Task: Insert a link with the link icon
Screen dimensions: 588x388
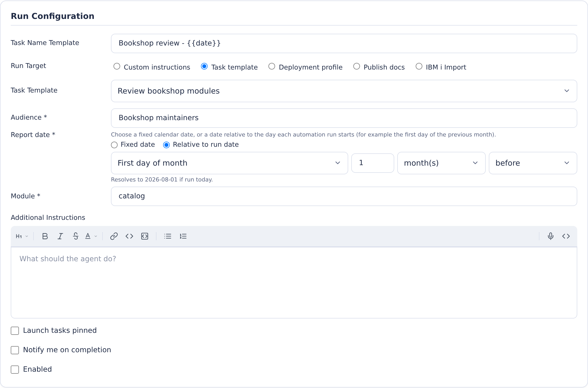Action: point(114,236)
